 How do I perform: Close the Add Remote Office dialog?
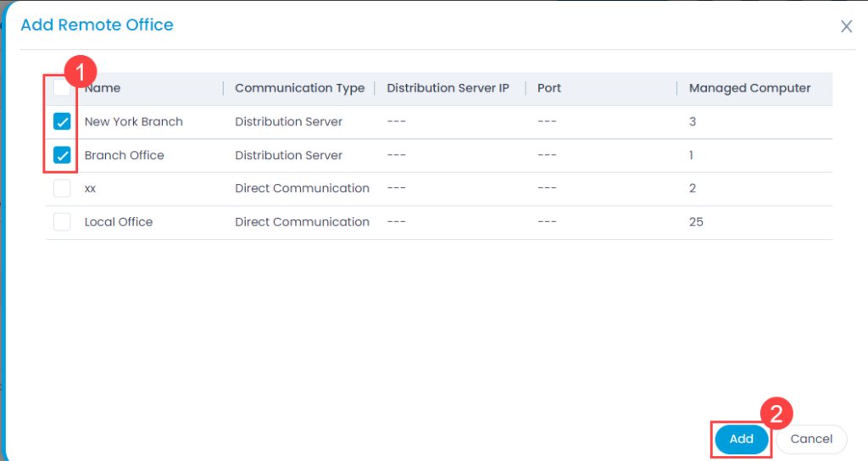tap(846, 26)
